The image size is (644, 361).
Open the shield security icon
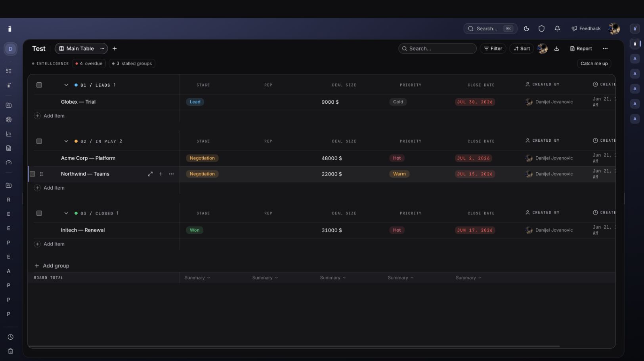pos(541,28)
